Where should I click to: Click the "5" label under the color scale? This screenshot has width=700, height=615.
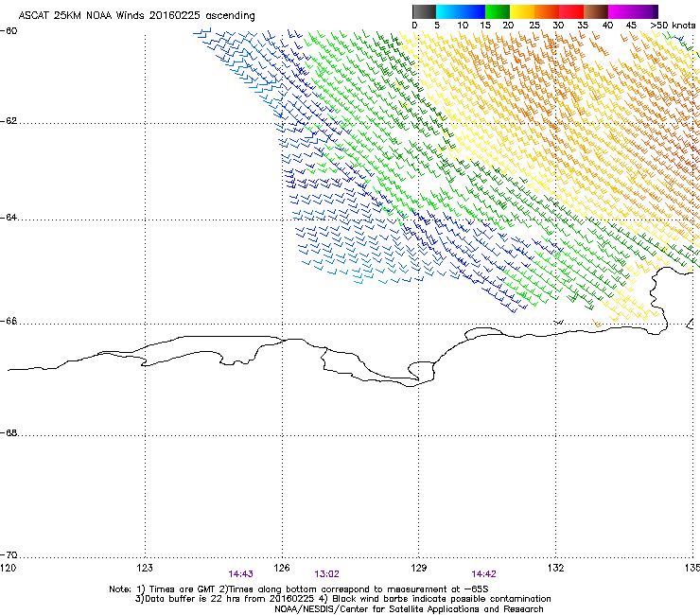(437, 25)
